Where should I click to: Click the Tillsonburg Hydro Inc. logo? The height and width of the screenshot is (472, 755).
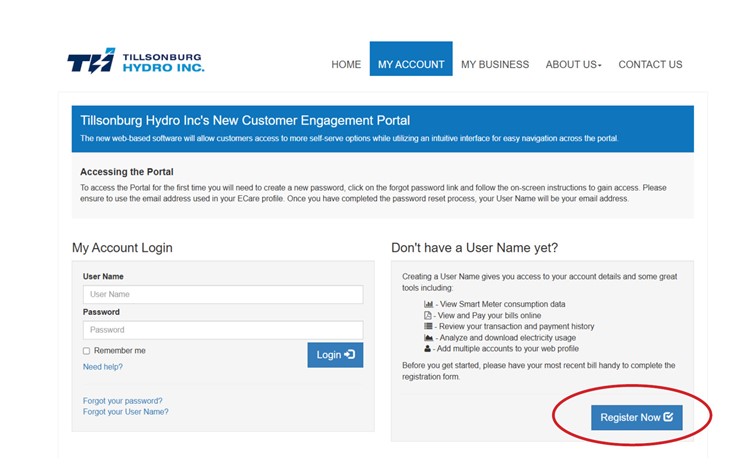136,61
